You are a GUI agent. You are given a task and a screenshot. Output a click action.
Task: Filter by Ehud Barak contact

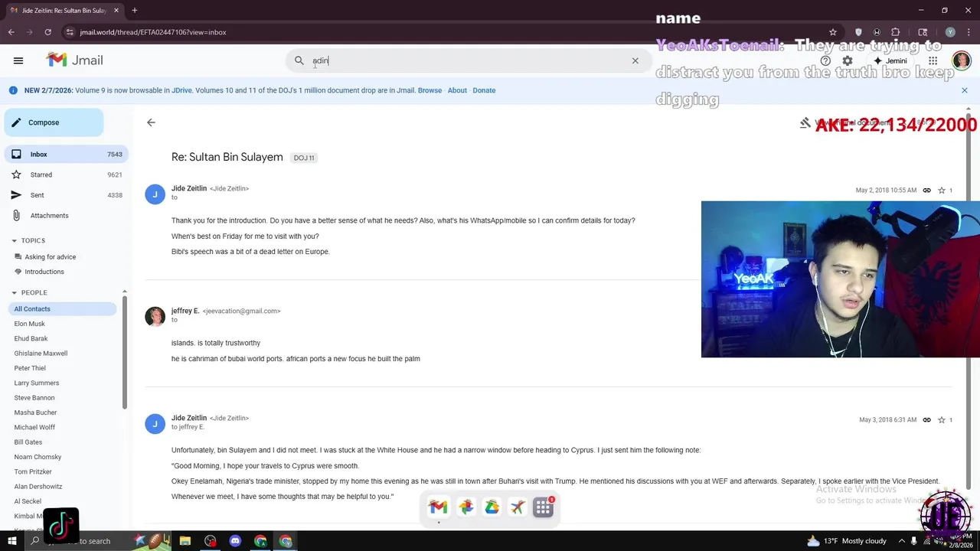pyautogui.click(x=31, y=338)
